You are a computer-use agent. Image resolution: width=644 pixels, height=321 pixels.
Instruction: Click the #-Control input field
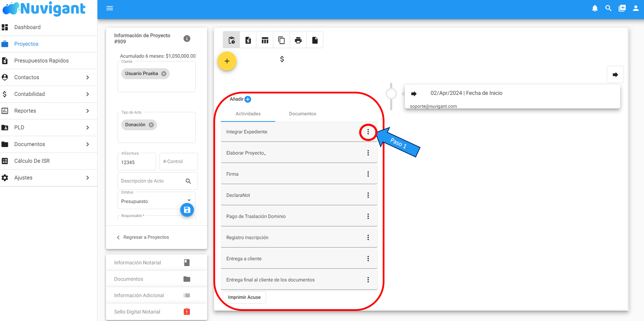[179, 162]
